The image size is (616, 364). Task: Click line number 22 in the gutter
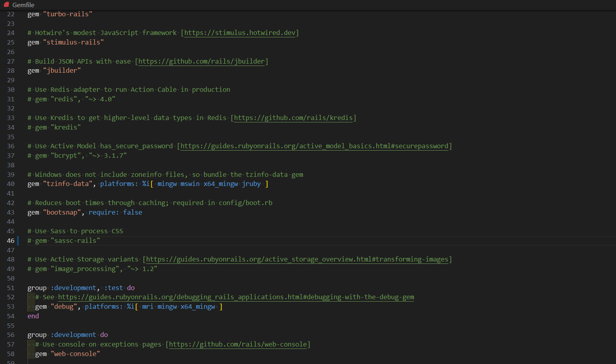(x=11, y=14)
